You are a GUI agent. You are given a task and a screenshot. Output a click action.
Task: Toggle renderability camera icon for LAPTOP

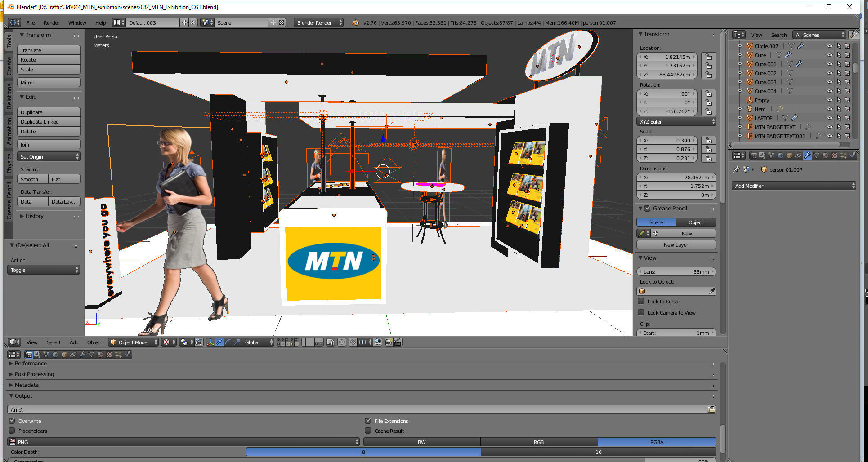click(x=848, y=118)
